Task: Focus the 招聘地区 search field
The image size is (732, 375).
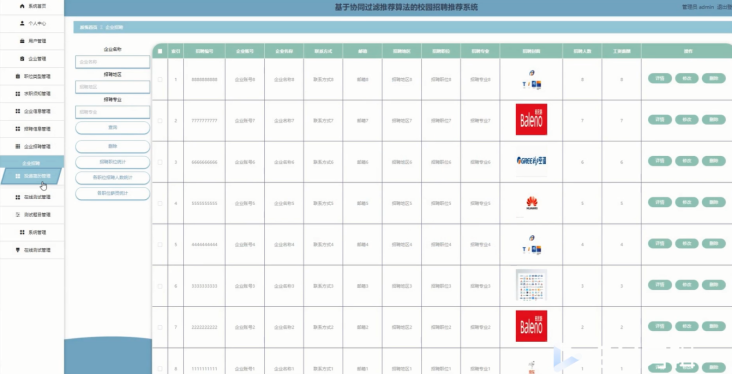Action: click(113, 87)
